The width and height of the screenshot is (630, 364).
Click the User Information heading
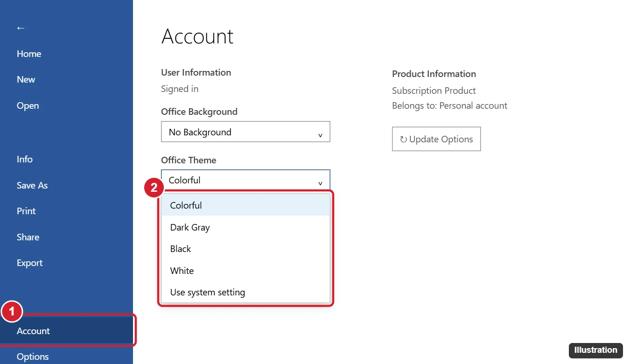[196, 72]
